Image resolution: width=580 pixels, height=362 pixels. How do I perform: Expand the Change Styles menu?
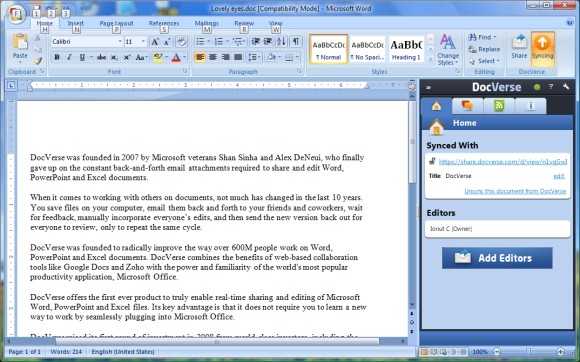[448, 50]
